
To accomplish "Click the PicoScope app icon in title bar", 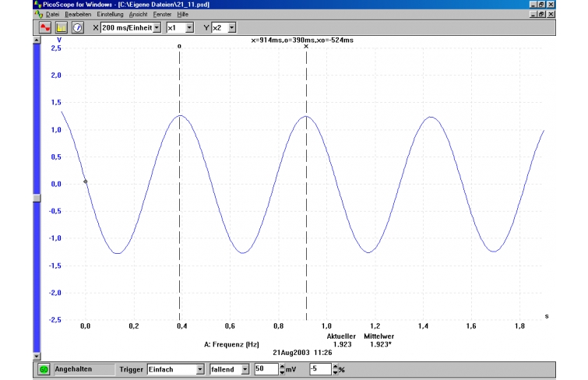I will coord(37,5).
